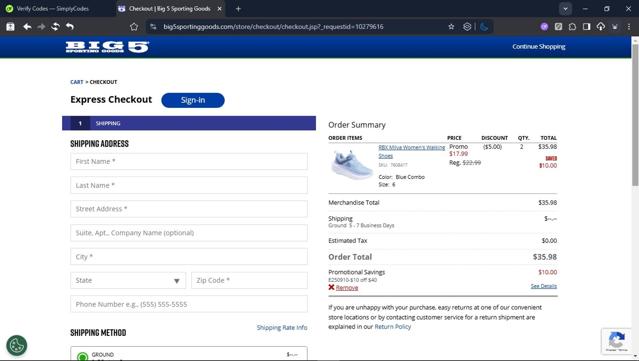The image size is (639, 361).
Task: Click the undo arrow toolbar icon
Action: (70, 26)
